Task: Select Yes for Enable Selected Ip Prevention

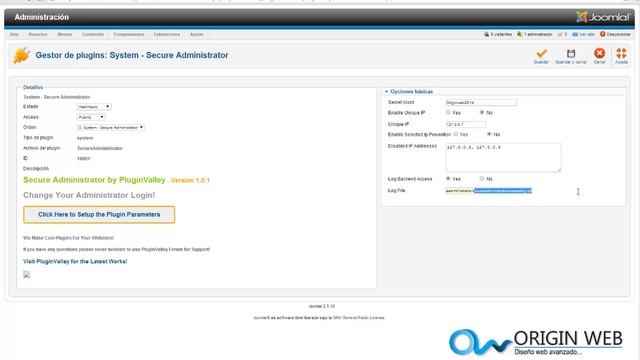Action: point(456,134)
